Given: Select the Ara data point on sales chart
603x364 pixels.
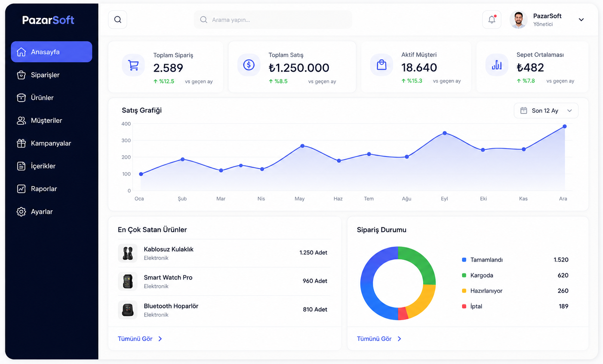Looking at the screenshot, I should (x=564, y=127).
